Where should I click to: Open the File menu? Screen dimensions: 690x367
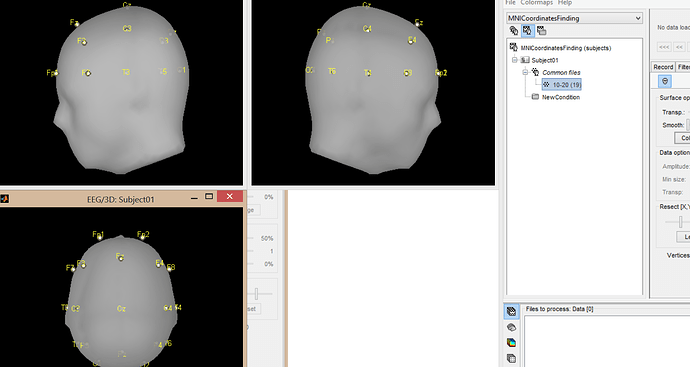pos(510,3)
